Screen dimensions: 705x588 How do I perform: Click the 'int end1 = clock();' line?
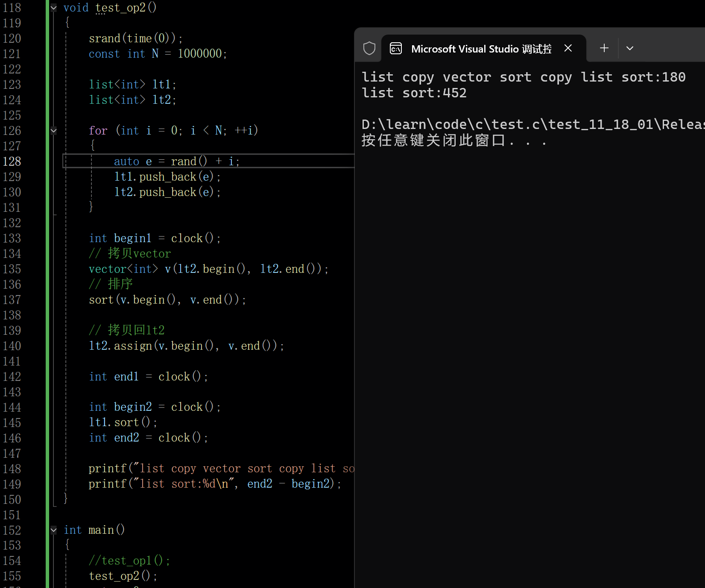pyautogui.click(x=149, y=377)
